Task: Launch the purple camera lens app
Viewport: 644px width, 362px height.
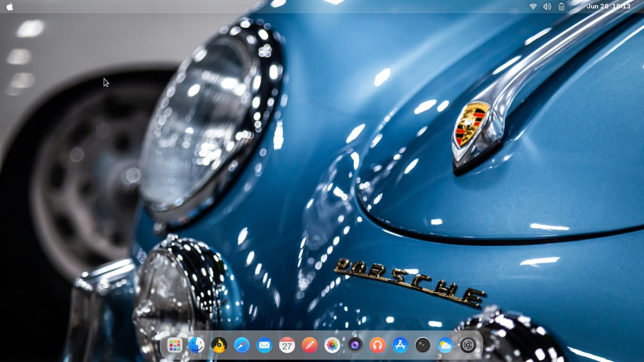Action: 355,346
